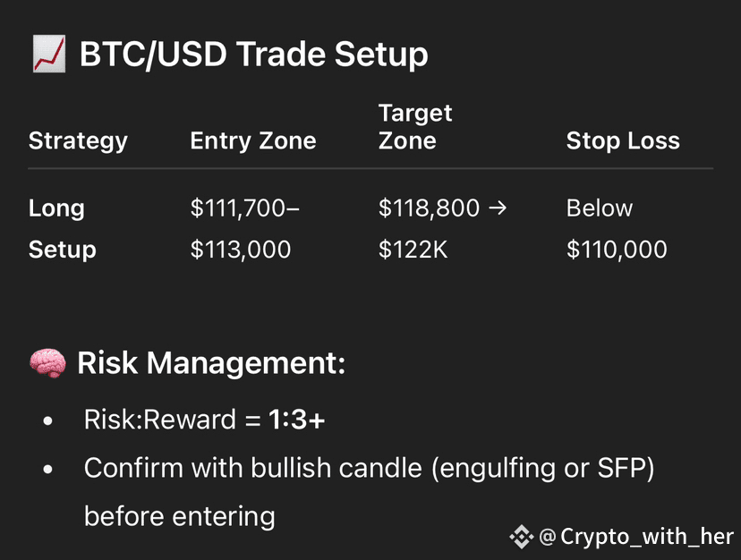Click the Stop Loss column header

tap(623, 140)
